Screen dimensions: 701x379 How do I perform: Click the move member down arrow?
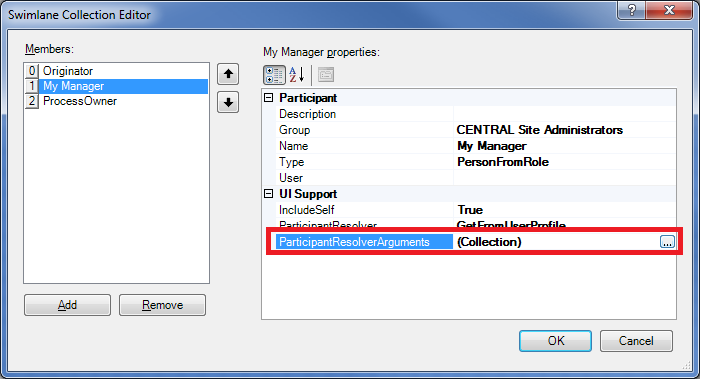(x=228, y=102)
